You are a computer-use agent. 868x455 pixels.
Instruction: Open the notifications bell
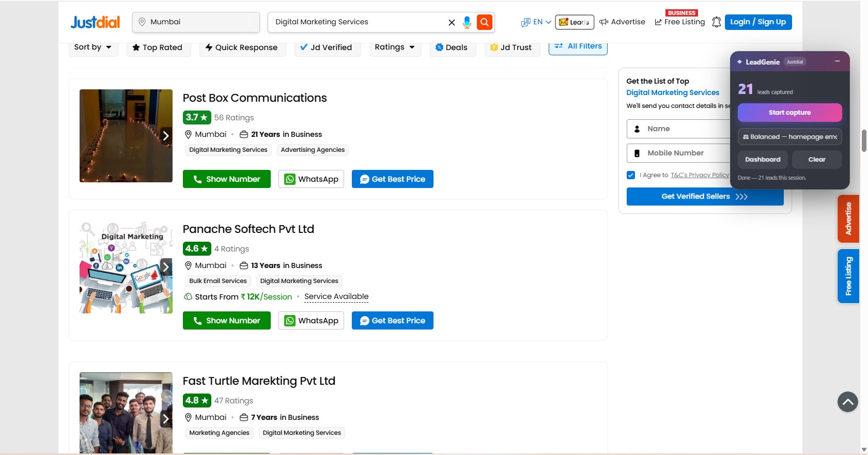tap(717, 22)
